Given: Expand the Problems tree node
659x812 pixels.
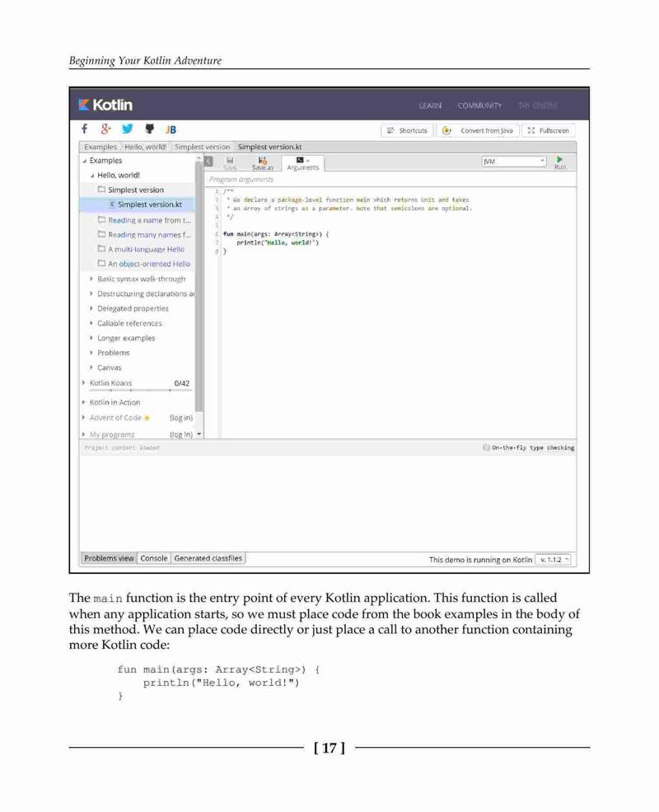Looking at the screenshot, I should click(91, 353).
